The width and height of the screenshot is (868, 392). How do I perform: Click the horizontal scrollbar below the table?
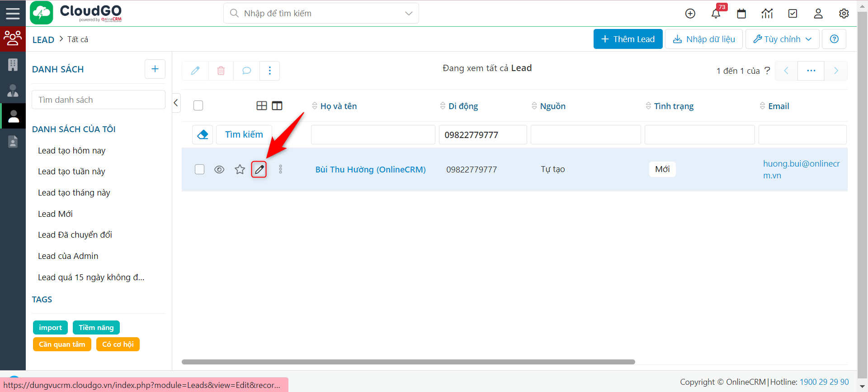(x=408, y=362)
